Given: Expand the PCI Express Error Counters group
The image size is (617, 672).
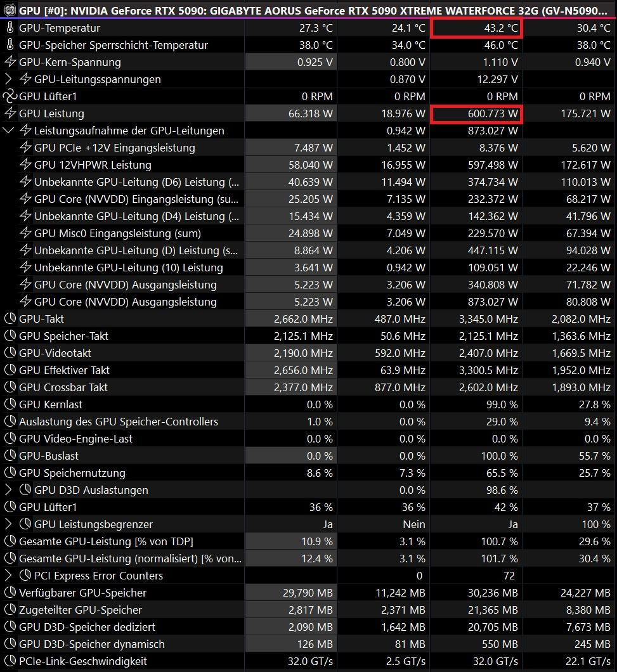Looking at the screenshot, I should [x=8, y=576].
